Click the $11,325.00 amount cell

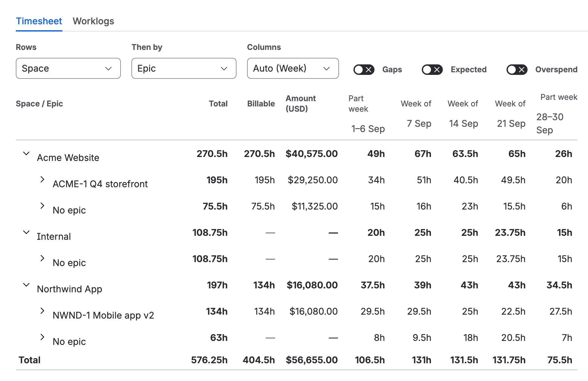pos(315,206)
